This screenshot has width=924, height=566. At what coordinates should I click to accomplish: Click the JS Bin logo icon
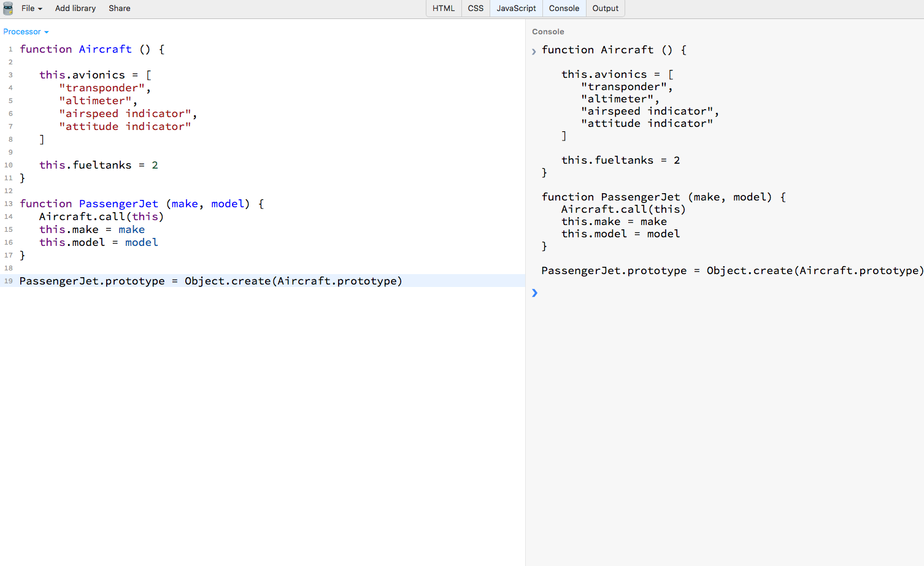8,9
